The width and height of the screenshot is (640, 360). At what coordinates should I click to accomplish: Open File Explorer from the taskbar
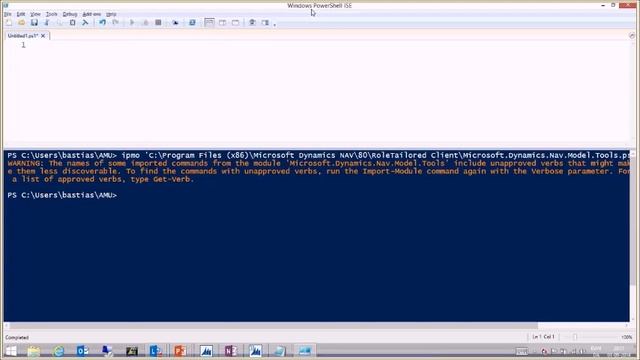coord(34,351)
